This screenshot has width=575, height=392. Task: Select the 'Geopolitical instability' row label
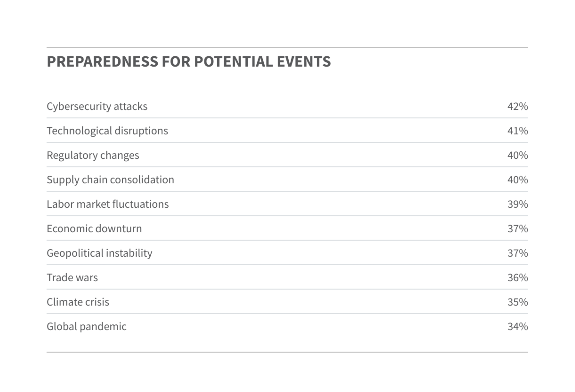[x=99, y=253]
